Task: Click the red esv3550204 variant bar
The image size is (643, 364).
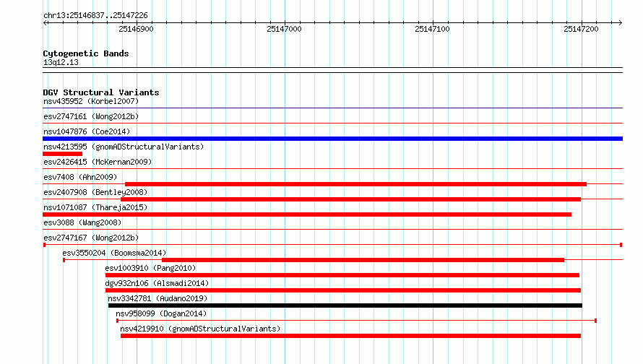Action: click(363, 260)
